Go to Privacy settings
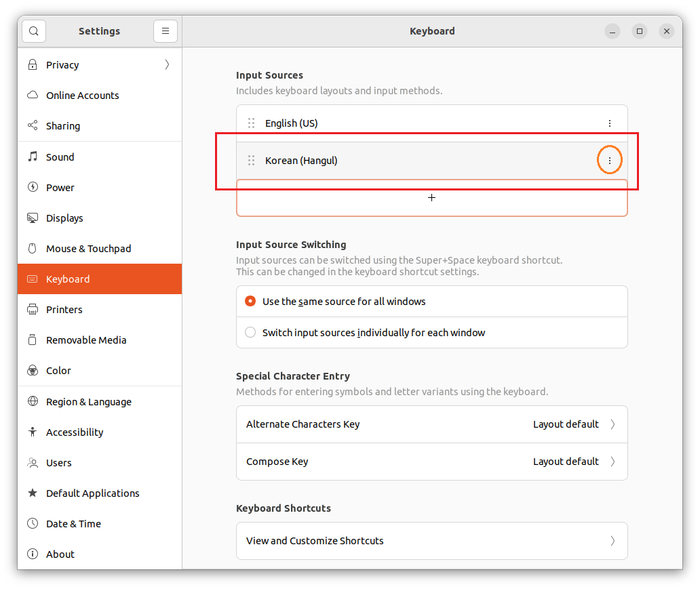The image size is (700, 589). [x=100, y=64]
